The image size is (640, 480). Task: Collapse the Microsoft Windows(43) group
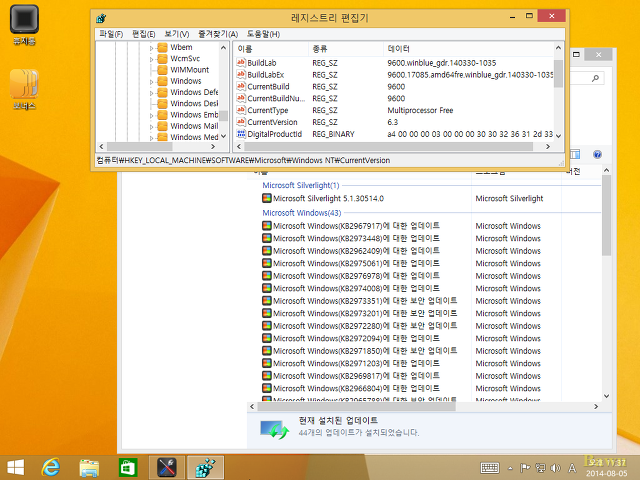[302, 213]
